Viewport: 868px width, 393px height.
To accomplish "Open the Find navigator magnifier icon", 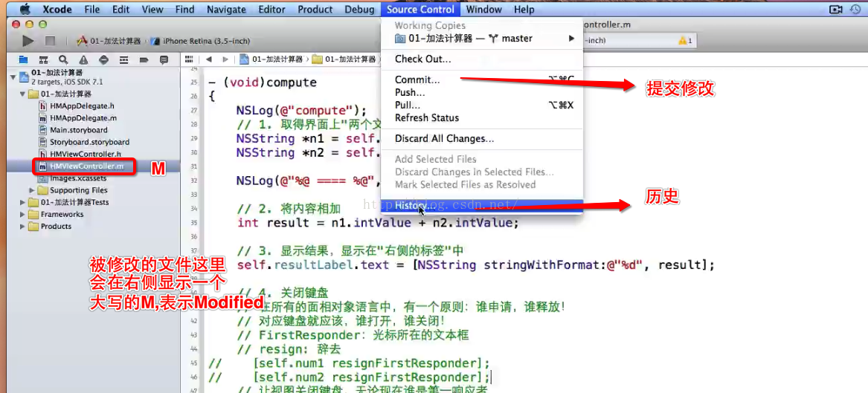I will (63, 59).
